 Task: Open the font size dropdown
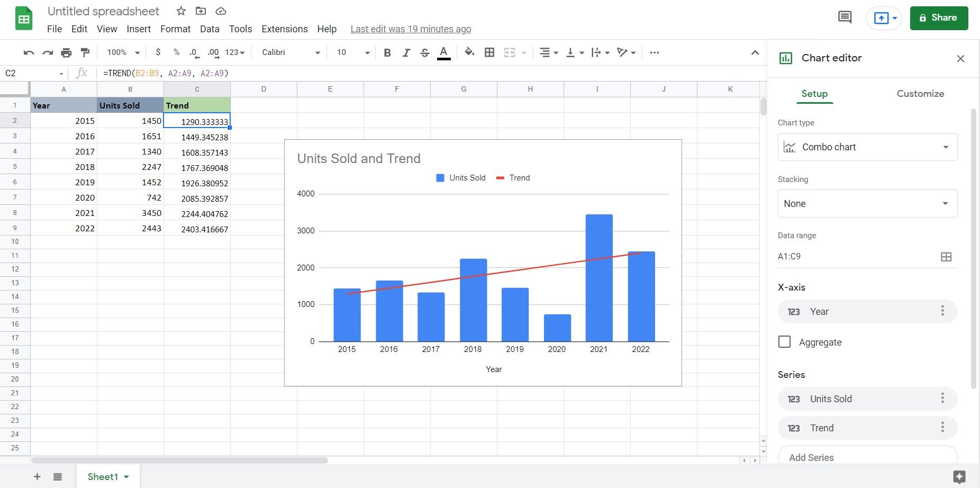(x=367, y=52)
